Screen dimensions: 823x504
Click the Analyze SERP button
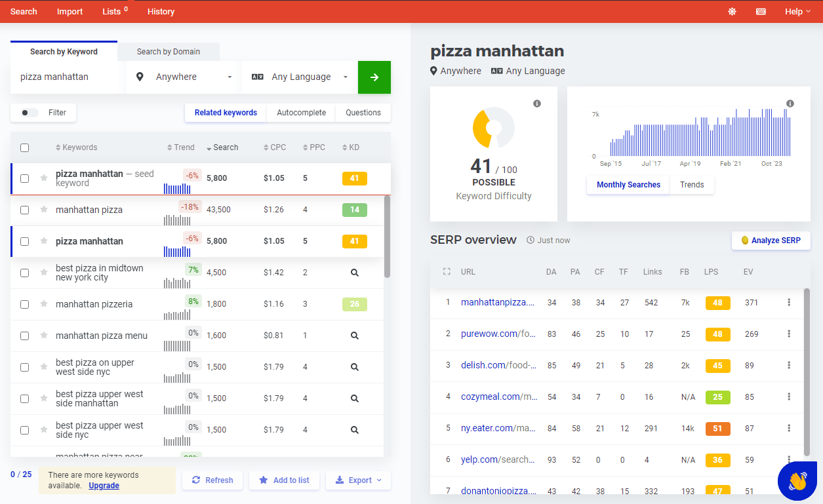tap(771, 241)
